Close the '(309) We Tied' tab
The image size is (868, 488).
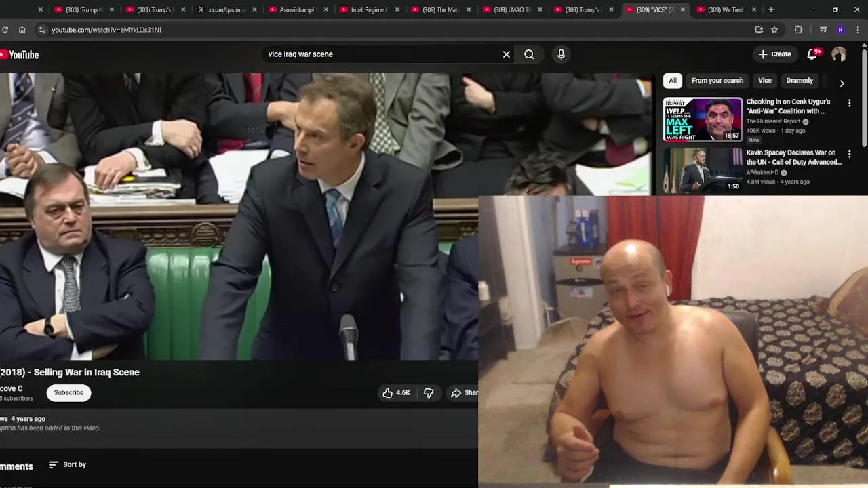[x=753, y=9]
